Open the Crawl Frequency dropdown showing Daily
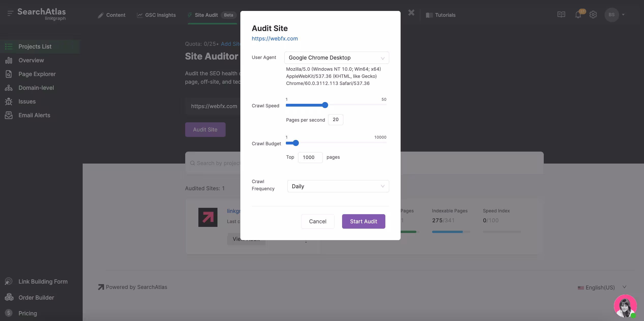This screenshot has height=321, width=644. pyautogui.click(x=338, y=186)
